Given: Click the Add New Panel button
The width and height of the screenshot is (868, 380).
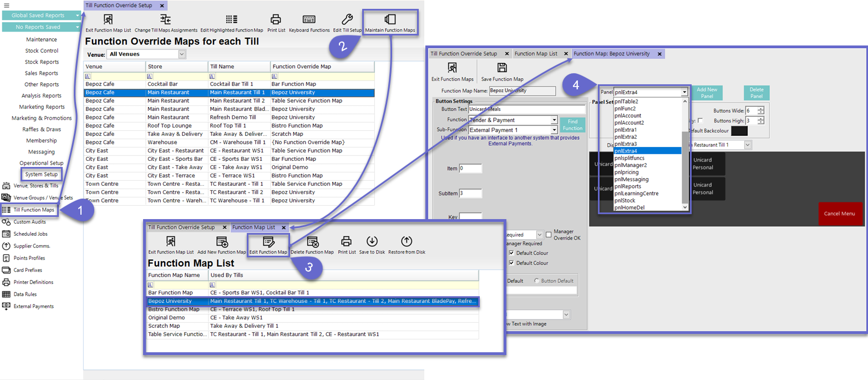Looking at the screenshot, I should coord(707,93).
